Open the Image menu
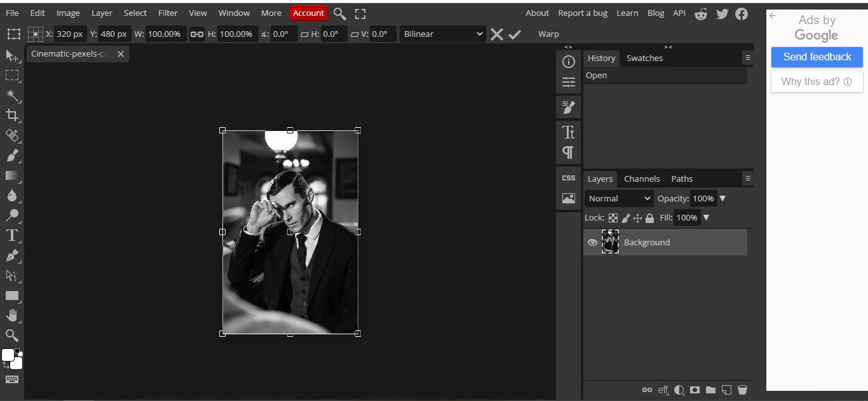Viewport: 868px width, 401px height. (x=68, y=13)
